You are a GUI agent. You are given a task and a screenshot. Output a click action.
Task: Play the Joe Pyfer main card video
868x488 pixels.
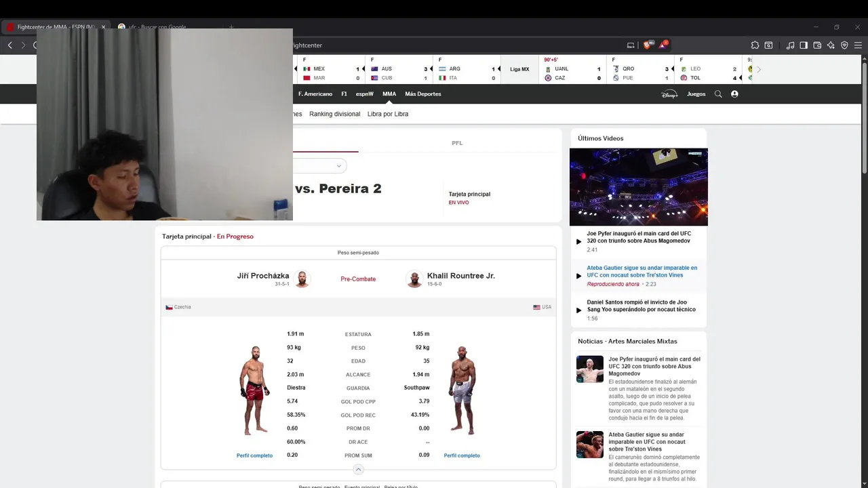[x=638, y=241]
